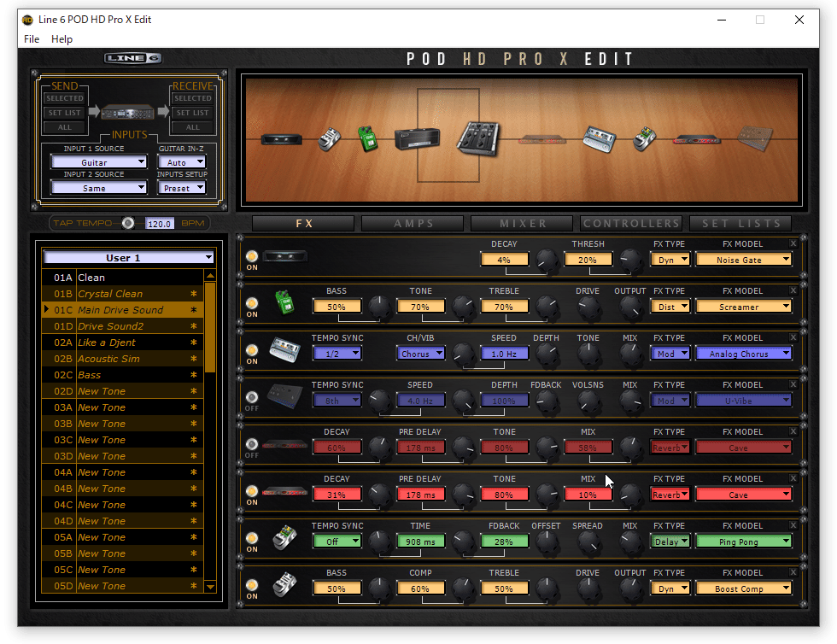The image size is (837, 644).
Task: Select the mixer block in signal chain
Action: click(478, 138)
